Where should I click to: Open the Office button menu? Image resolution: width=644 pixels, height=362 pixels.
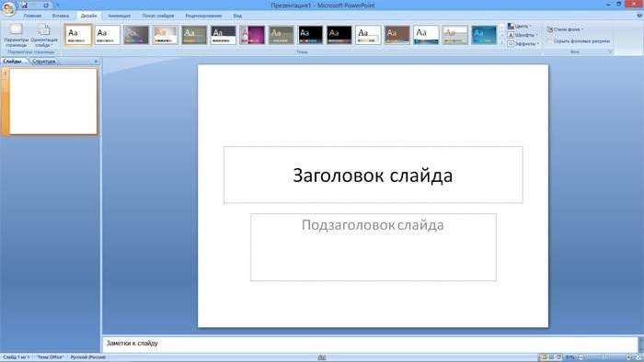[8, 8]
